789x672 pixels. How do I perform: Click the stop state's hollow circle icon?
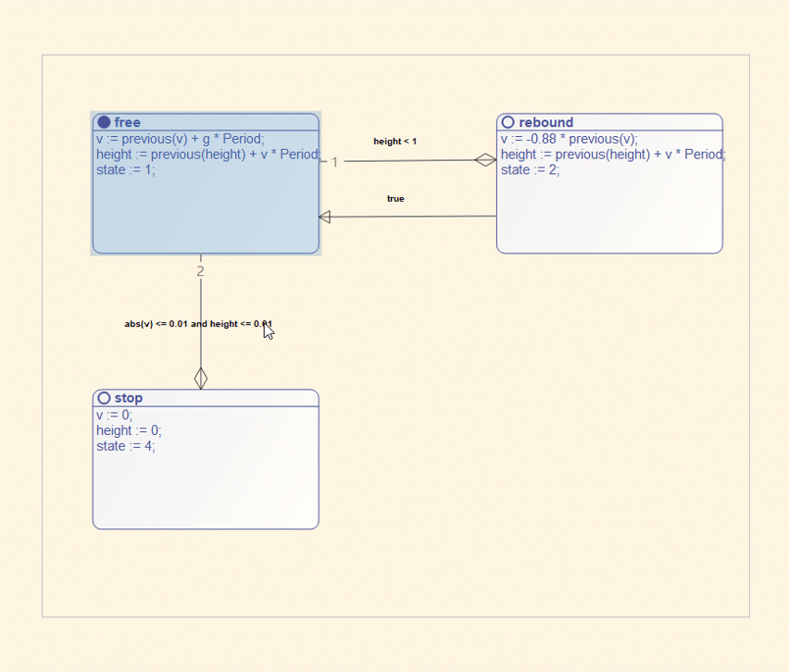click(x=104, y=398)
